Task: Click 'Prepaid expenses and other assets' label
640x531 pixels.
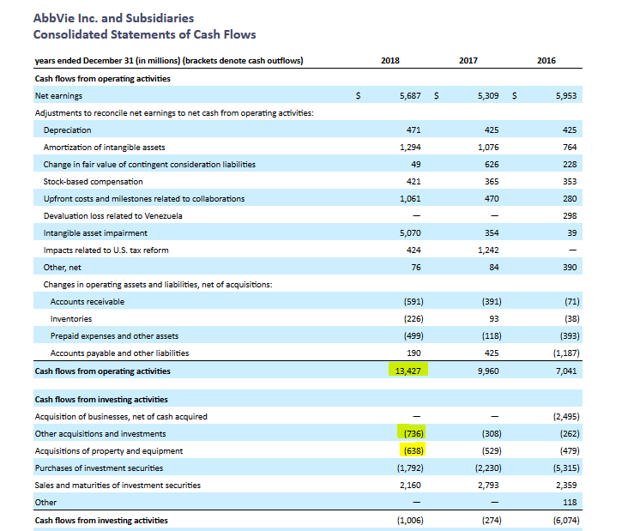Action: click(x=114, y=336)
